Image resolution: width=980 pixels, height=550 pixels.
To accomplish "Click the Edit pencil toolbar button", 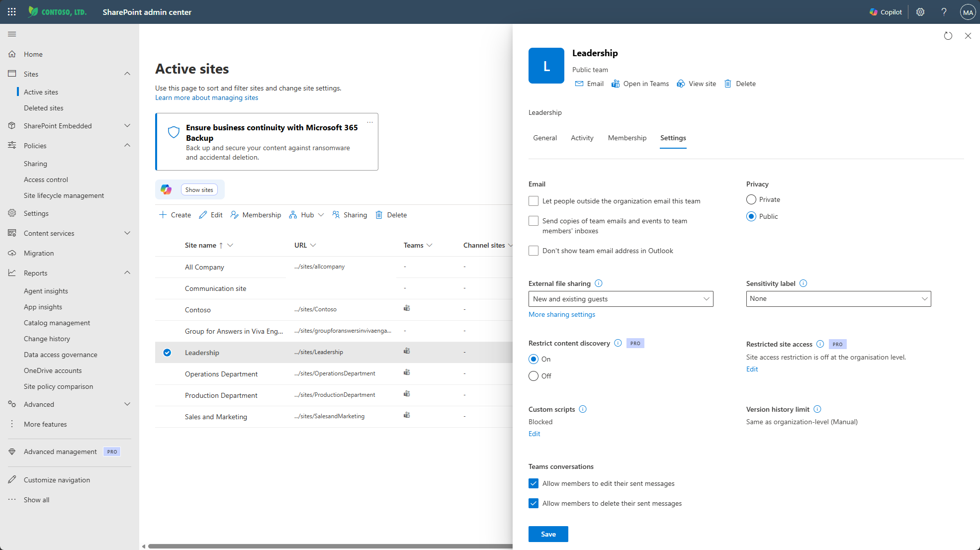I will (211, 215).
